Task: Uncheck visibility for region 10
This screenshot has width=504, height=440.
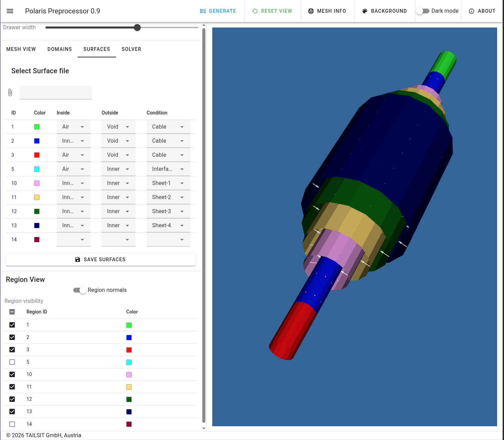Action: click(x=12, y=374)
